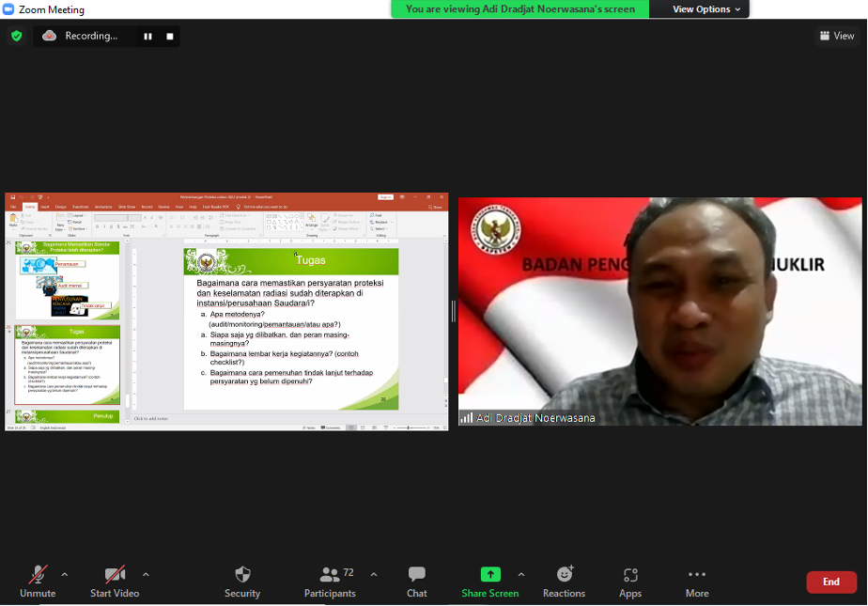The image size is (868, 606).
Task: Click the font color swatch button
Action: point(156,227)
